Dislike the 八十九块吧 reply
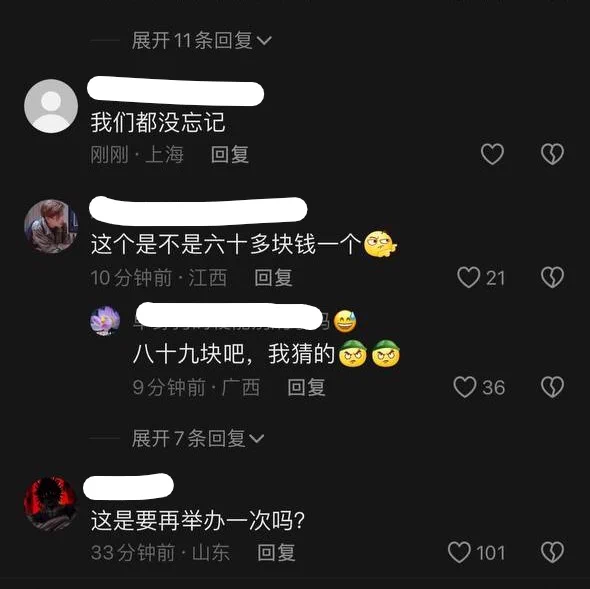The height and width of the screenshot is (589, 590). [x=552, y=387]
